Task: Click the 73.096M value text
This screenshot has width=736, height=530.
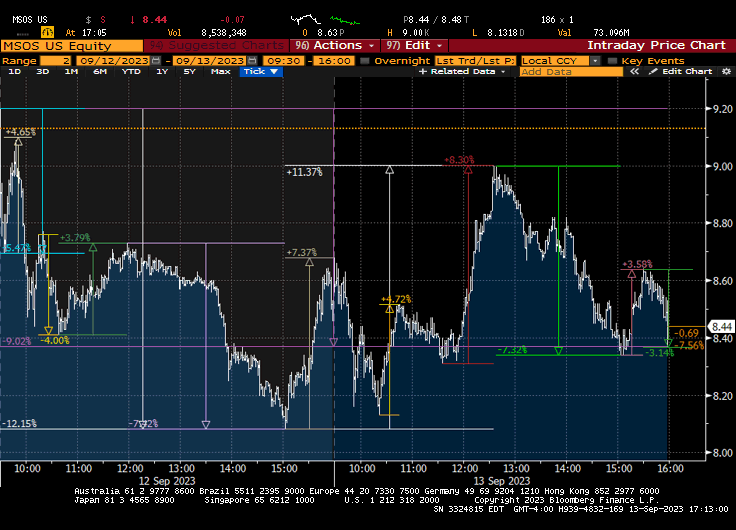Action: click(x=611, y=32)
